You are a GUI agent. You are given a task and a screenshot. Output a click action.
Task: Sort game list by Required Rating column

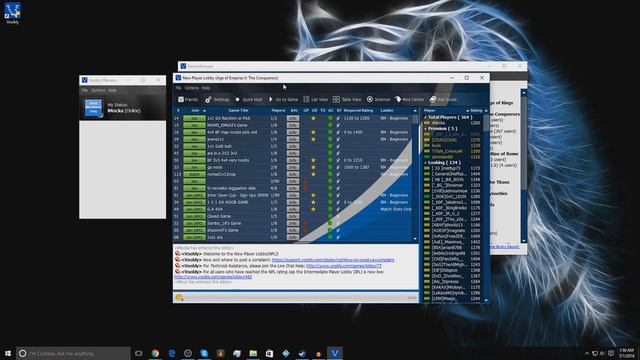(x=358, y=111)
